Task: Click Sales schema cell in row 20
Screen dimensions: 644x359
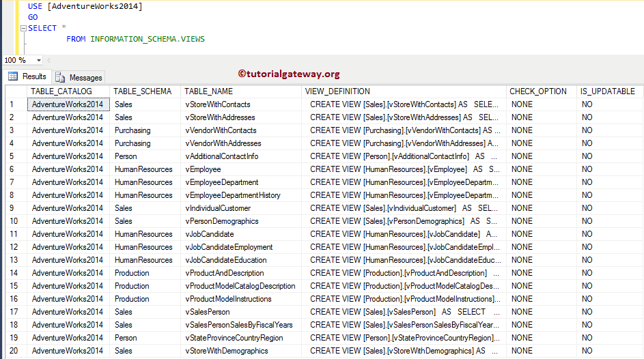Action: (145, 351)
